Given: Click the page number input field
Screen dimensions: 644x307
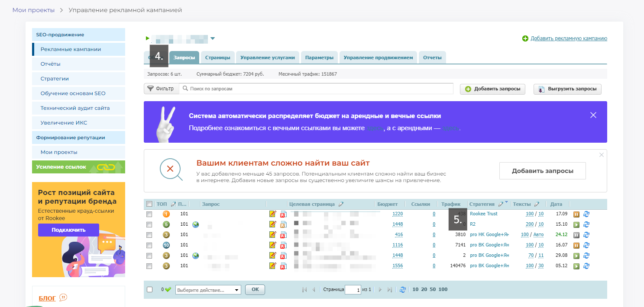Looking at the screenshot, I should [353, 289].
